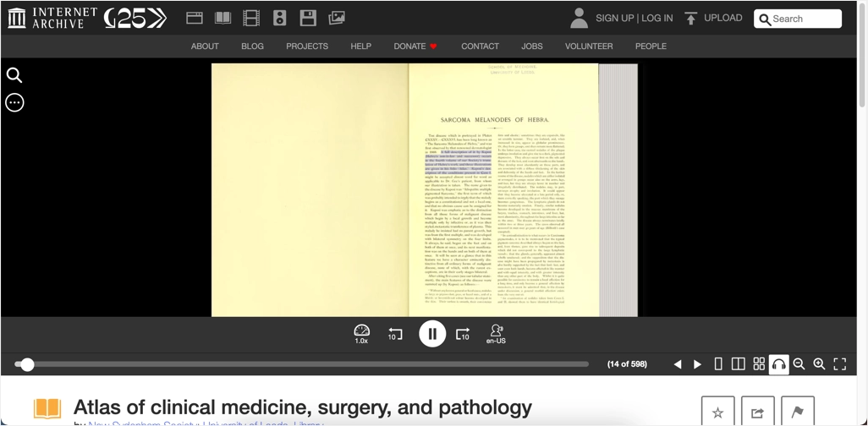Image resolution: width=868 pixels, height=426 pixels.
Task: Focus the Search input field
Action: (798, 19)
